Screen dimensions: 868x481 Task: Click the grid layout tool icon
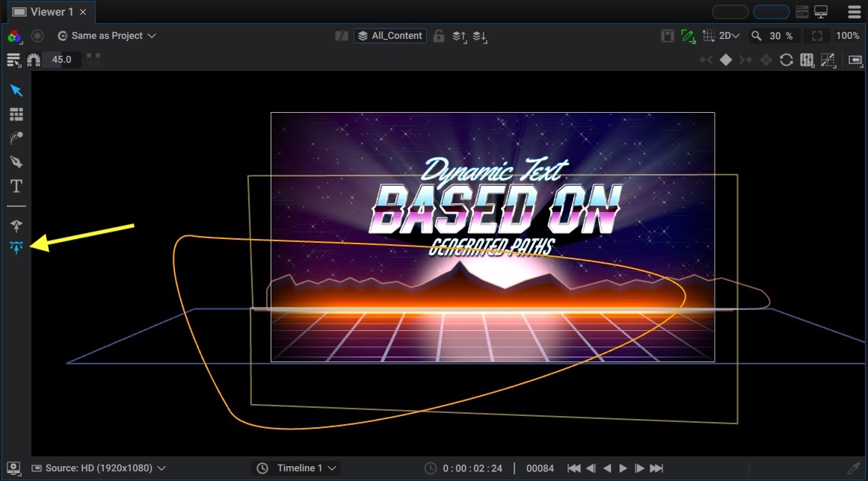click(x=16, y=114)
